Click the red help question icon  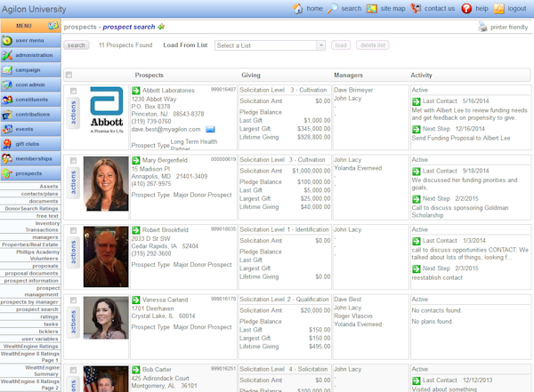coord(466,9)
